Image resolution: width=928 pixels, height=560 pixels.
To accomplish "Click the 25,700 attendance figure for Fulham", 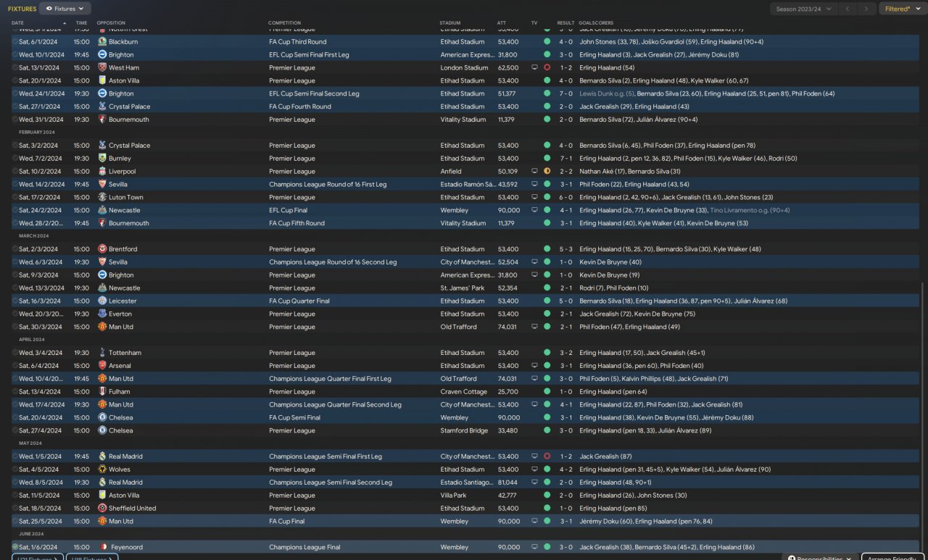I will 508,392.
